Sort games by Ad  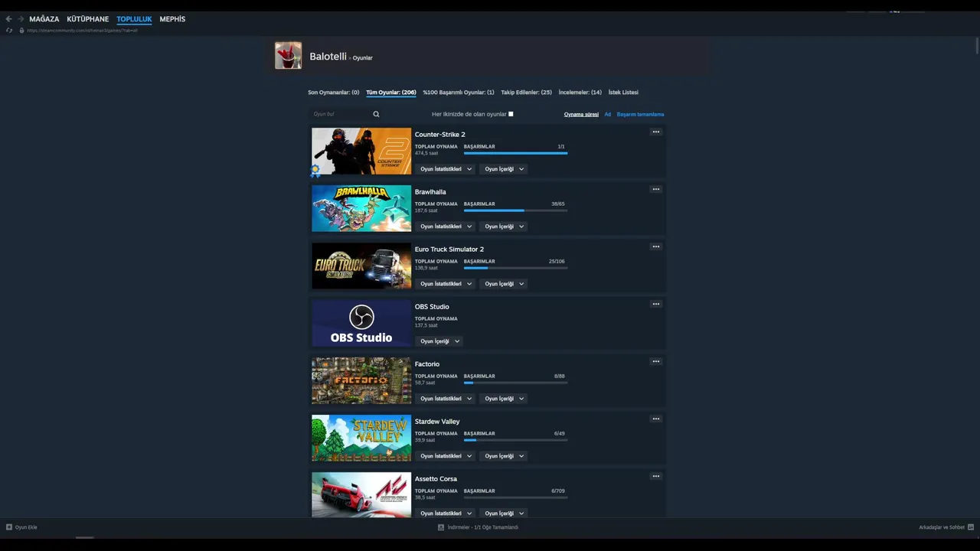608,114
